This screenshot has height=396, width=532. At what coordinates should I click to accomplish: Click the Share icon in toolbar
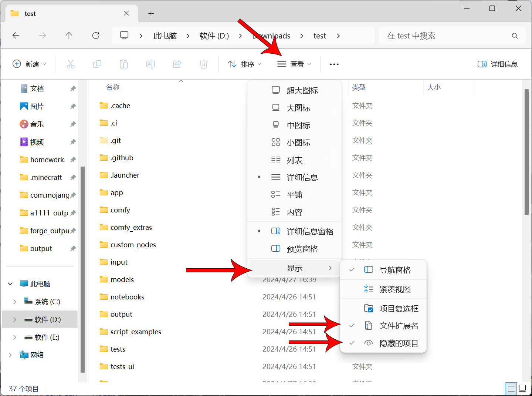point(177,64)
